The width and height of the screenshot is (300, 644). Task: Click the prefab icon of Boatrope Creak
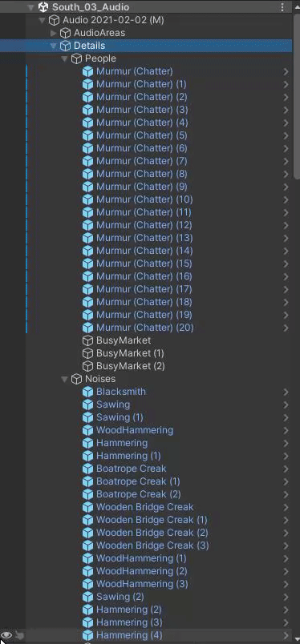(x=87, y=469)
